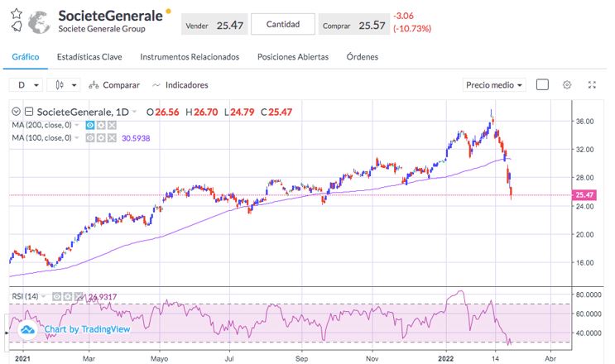This screenshot has width=615, height=364.
Task: Click Vender 25.47 button
Action: pos(214,25)
